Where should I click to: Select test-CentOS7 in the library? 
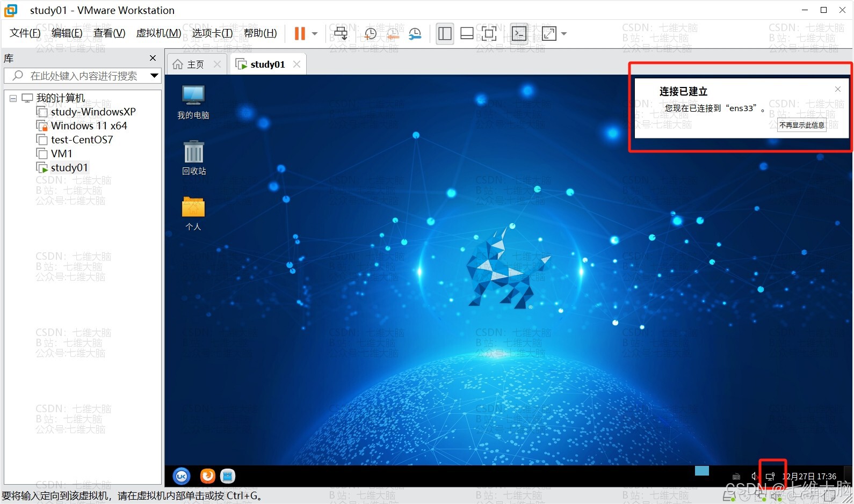pyautogui.click(x=82, y=140)
